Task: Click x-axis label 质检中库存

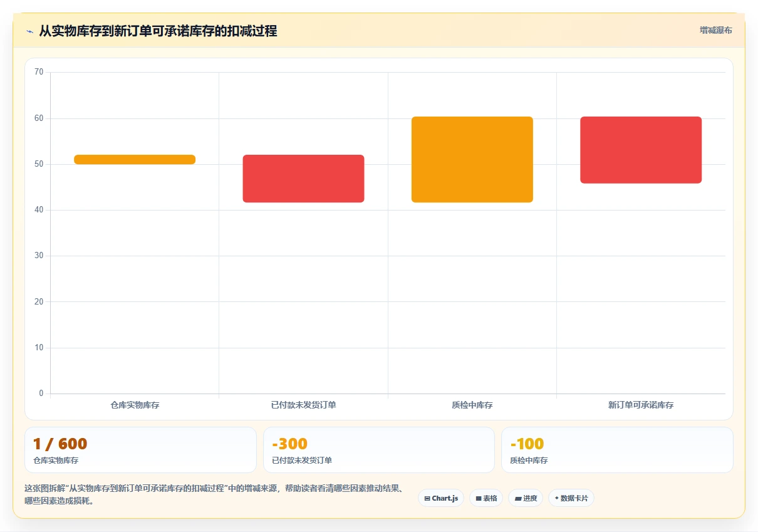Action: [x=472, y=405]
